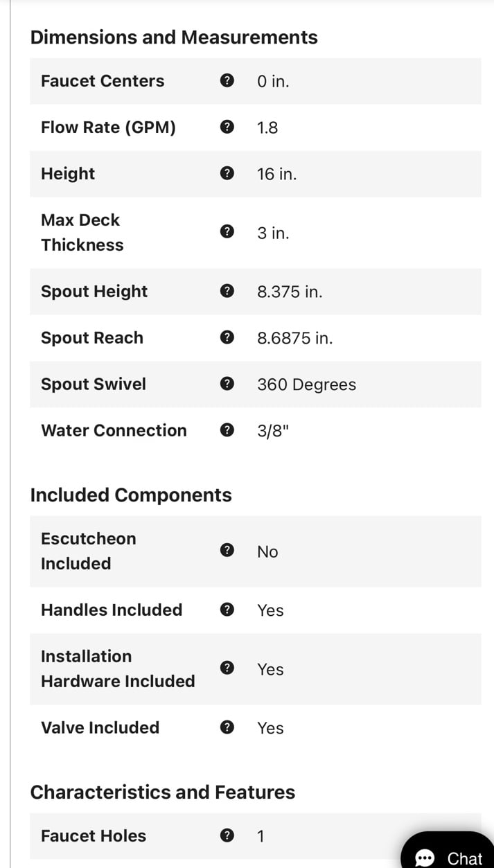This screenshot has width=494, height=868.
Task: Click the chat bubble icon
Action: [424, 858]
